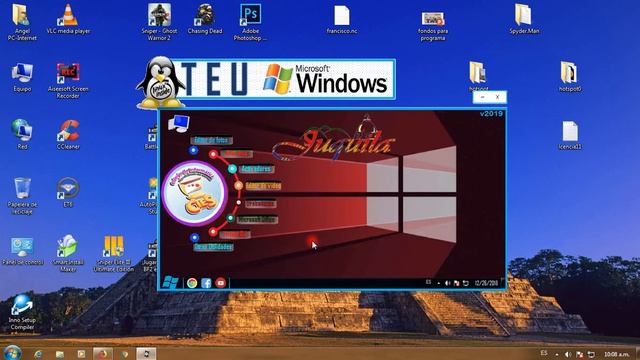
Task: Open the file explorer taskbar button
Action: 60,354
